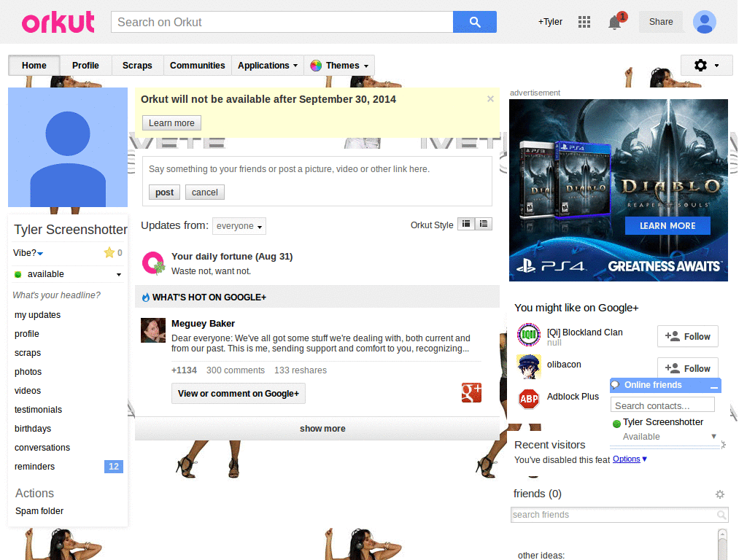
Task: Open the Recent visitors Options menu
Action: (630, 459)
